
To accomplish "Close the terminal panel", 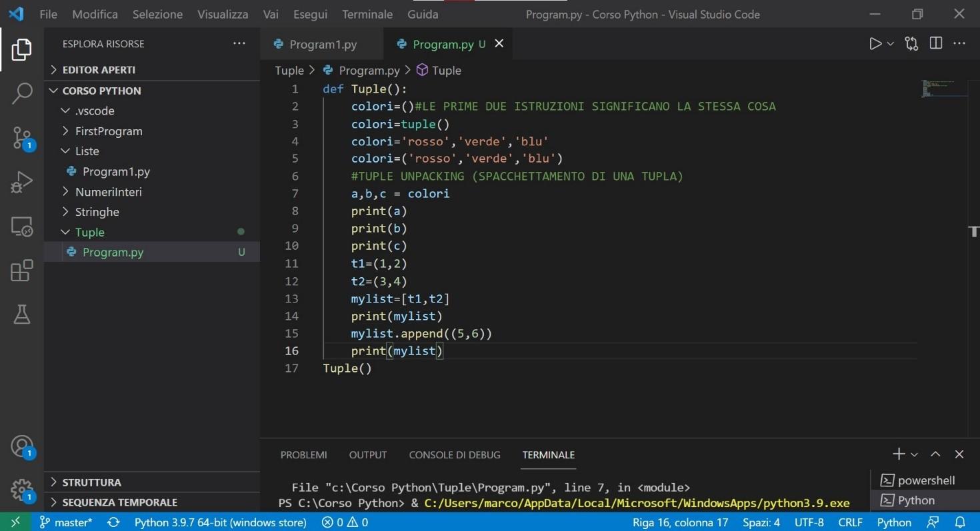I will 959,454.
